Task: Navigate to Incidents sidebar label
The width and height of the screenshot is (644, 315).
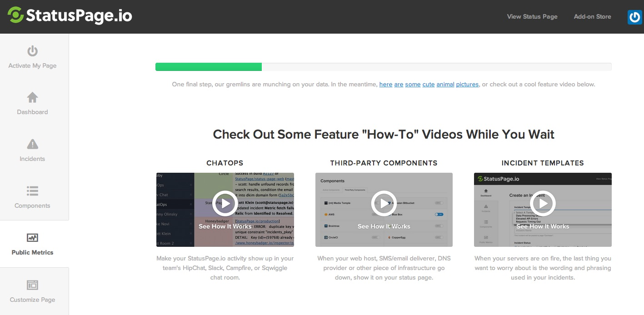Action: click(x=32, y=159)
